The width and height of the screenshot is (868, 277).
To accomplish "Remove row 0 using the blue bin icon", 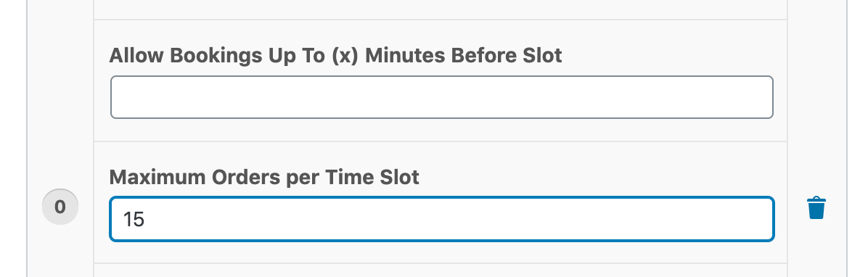I will pos(816,208).
